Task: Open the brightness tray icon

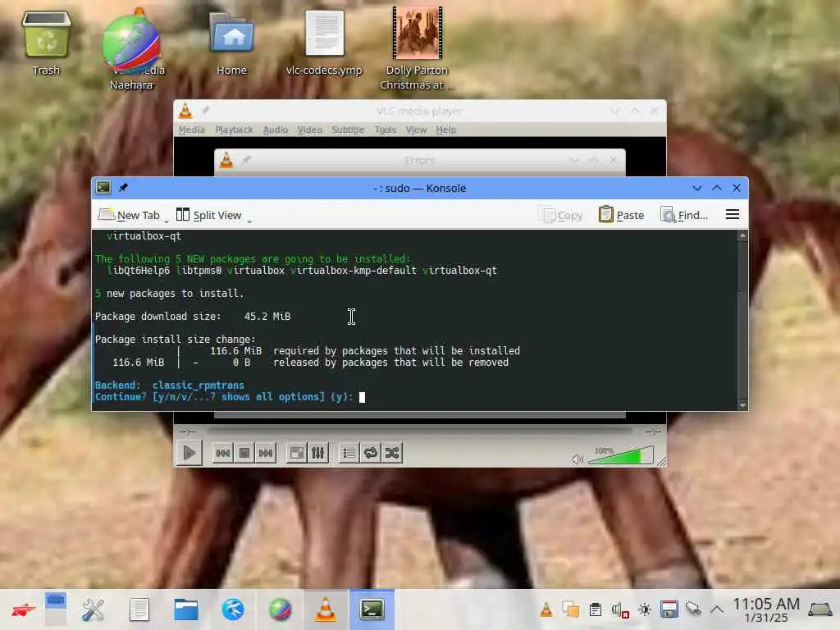Action: click(x=645, y=609)
